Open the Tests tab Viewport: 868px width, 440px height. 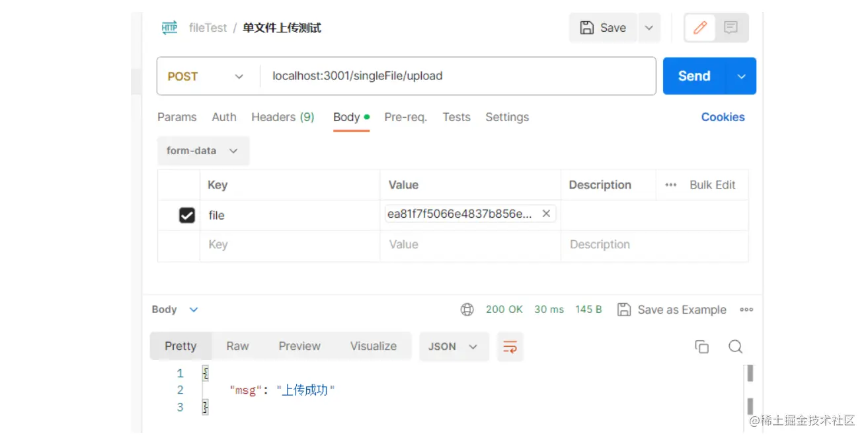[x=457, y=117]
